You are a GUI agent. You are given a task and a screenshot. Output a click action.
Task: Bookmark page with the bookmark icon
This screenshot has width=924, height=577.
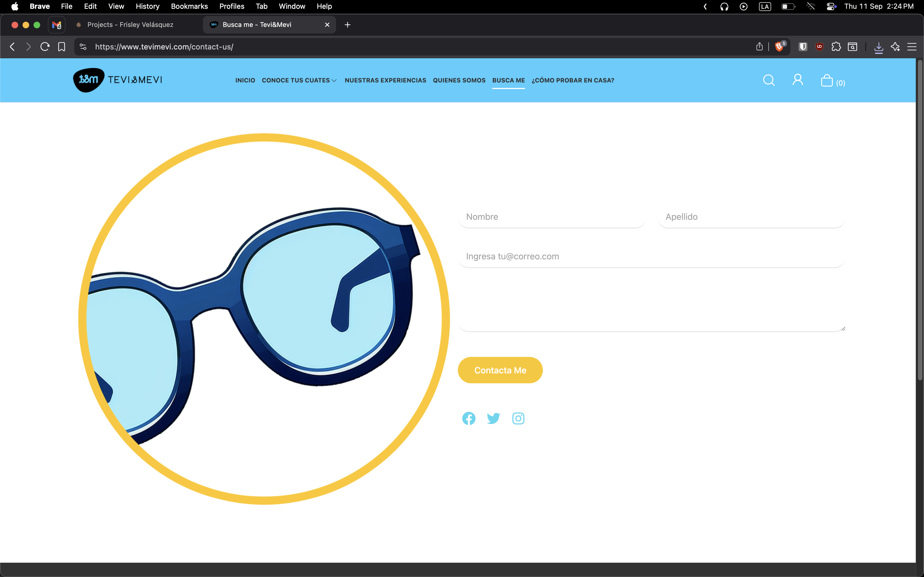[62, 46]
